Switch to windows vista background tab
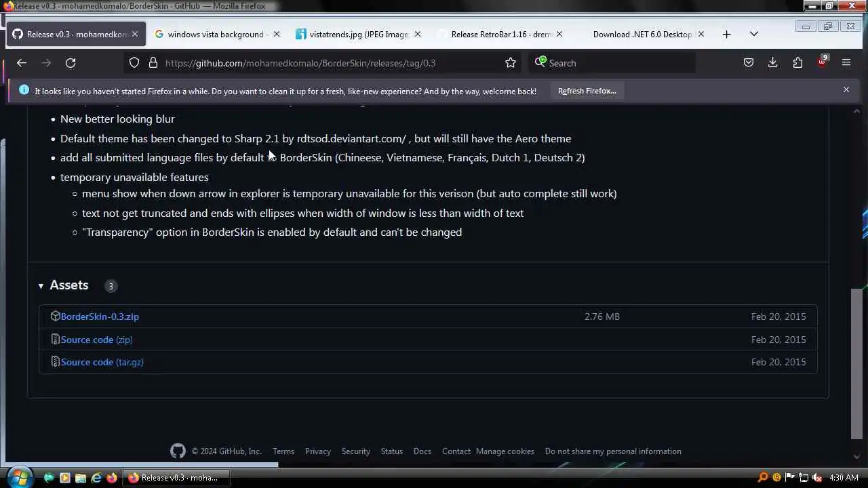This screenshot has width=868, height=488. tap(216, 34)
